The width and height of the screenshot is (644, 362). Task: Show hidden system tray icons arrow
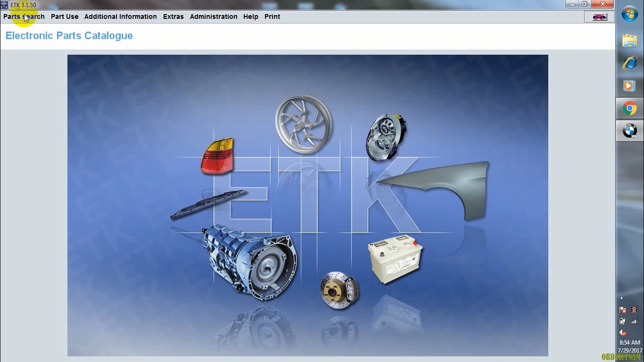(x=621, y=298)
